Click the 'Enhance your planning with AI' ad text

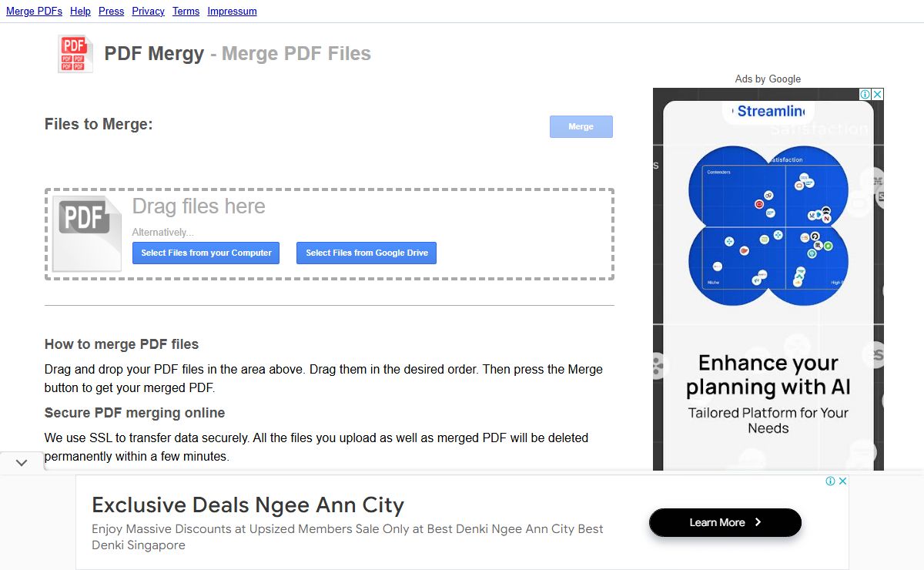(x=768, y=374)
